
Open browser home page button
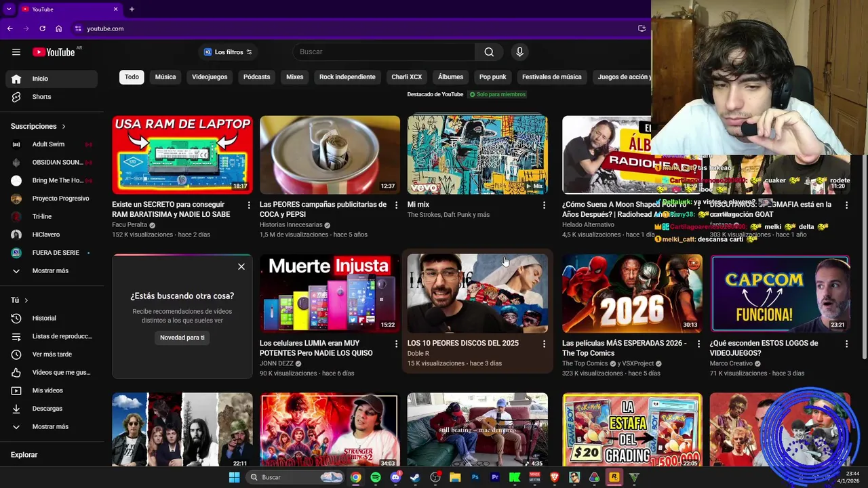coord(59,28)
